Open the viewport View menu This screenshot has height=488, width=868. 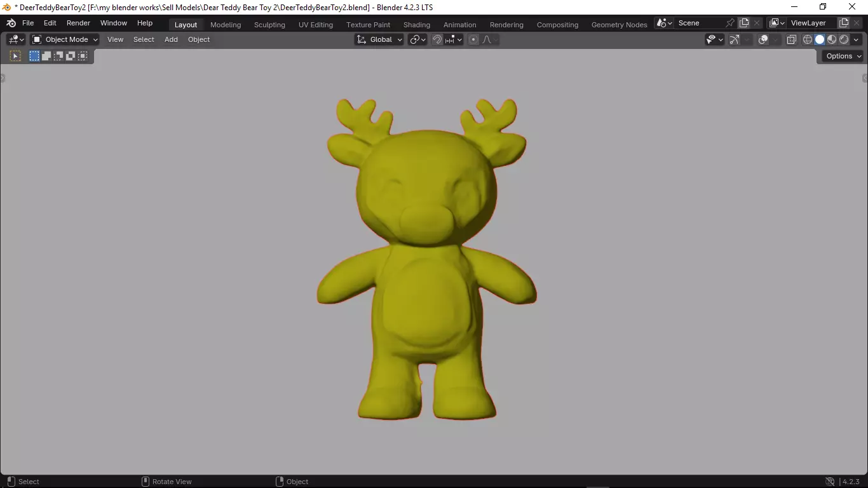pyautogui.click(x=116, y=39)
